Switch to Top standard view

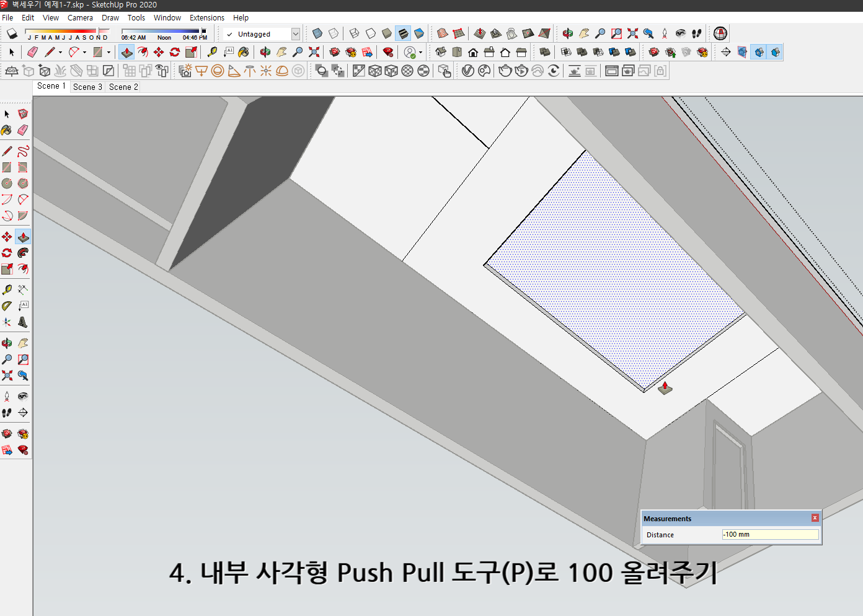pos(457,52)
